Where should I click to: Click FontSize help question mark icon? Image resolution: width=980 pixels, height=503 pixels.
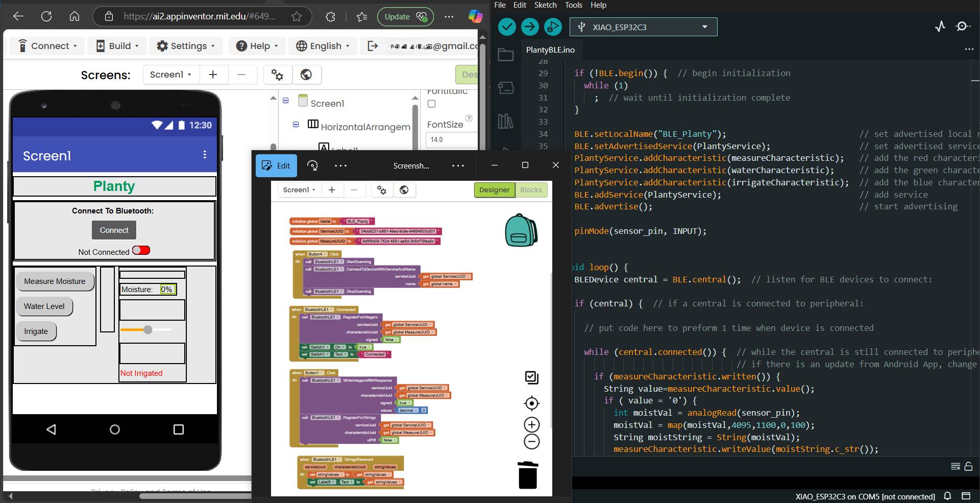coord(469,118)
